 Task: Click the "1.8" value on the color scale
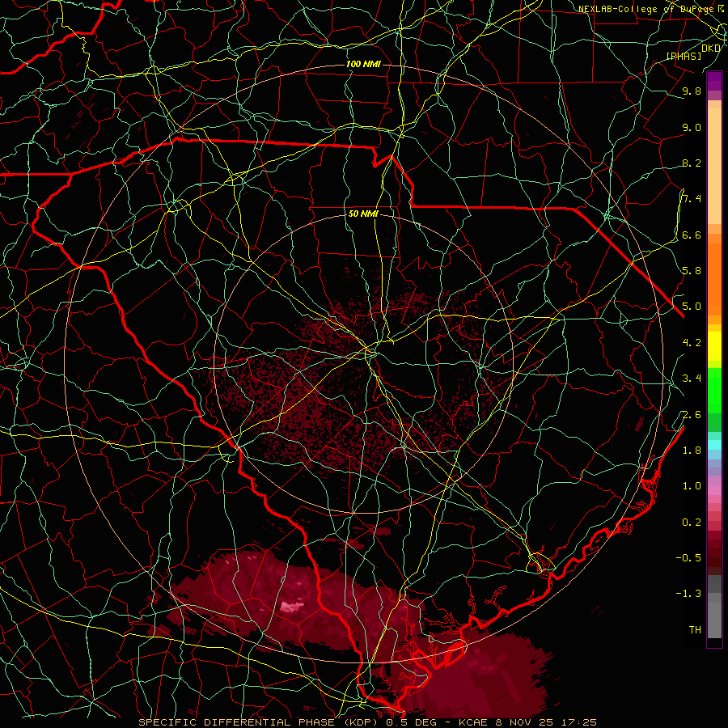coord(692,450)
